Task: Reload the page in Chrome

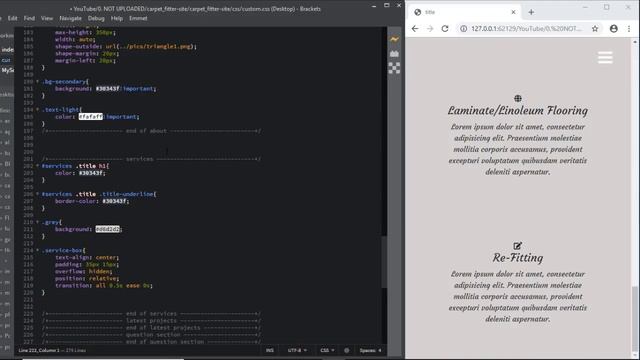Action: 445,29
